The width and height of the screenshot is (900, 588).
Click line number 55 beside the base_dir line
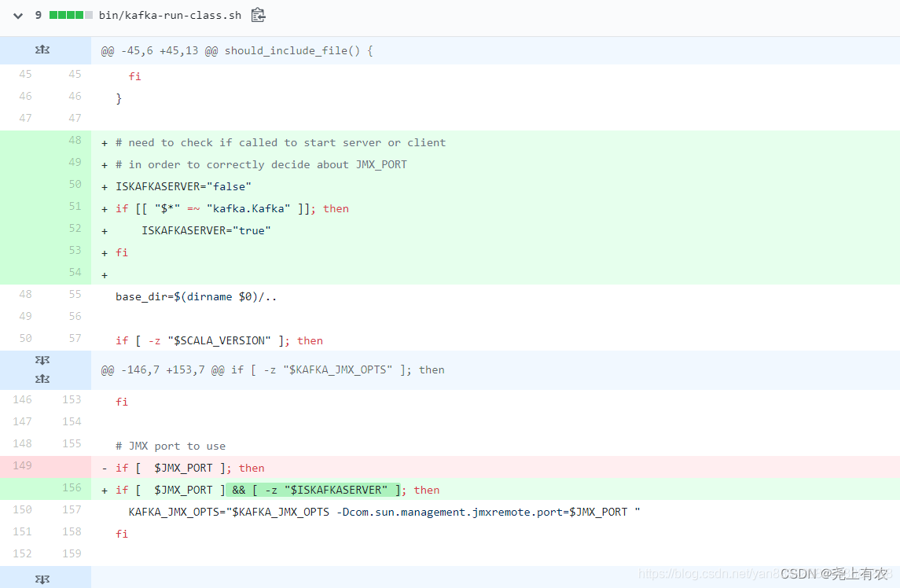click(x=74, y=294)
